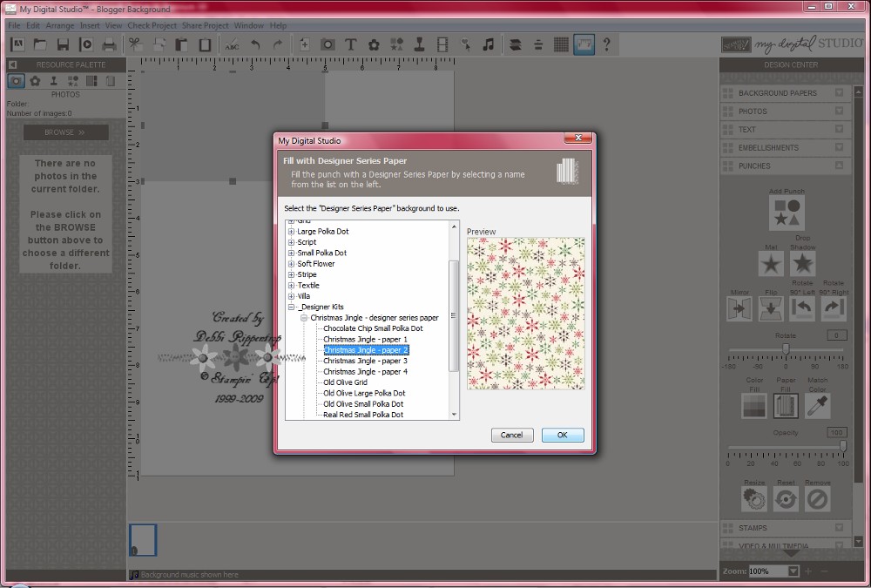Open the Insert menu
This screenshot has height=588, width=871.
[90, 25]
